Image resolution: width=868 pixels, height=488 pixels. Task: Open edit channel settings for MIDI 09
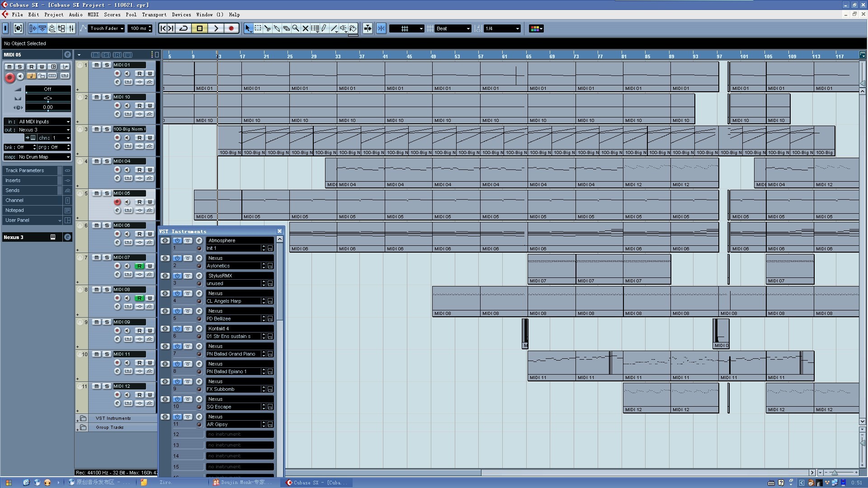click(117, 339)
